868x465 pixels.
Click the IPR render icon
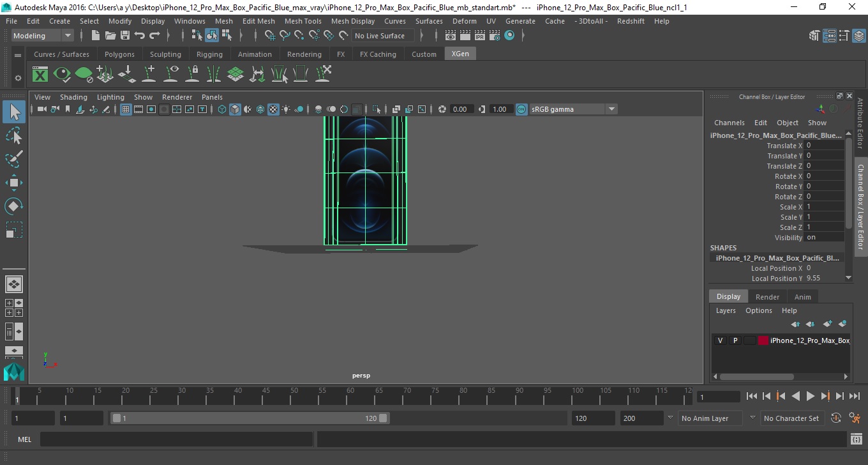[480, 36]
